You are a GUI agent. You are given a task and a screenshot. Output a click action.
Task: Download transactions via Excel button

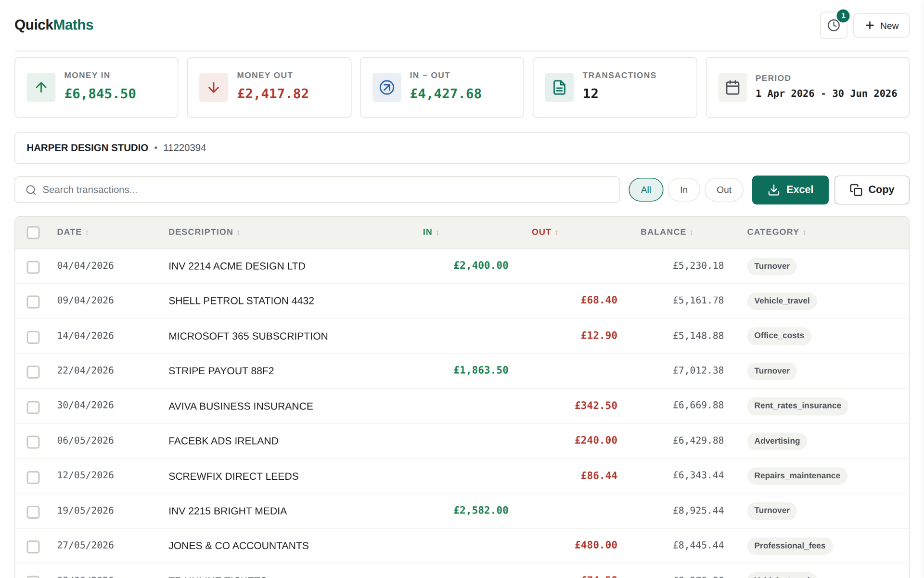(790, 190)
